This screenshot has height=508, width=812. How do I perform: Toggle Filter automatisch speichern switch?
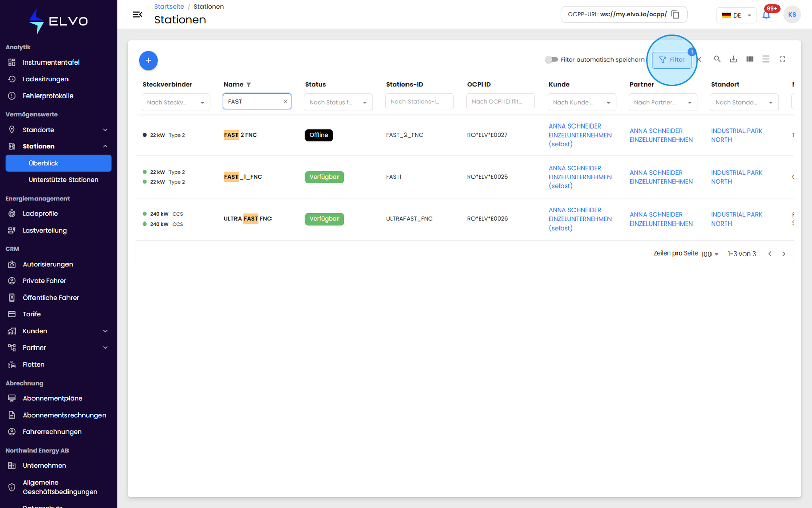tap(551, 60)
